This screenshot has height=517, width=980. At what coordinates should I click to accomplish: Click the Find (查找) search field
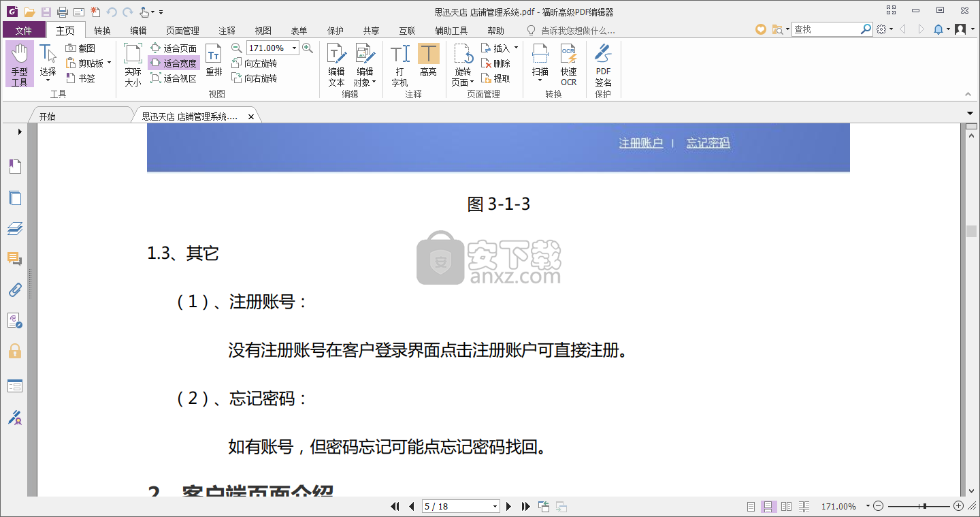point(826,29)
